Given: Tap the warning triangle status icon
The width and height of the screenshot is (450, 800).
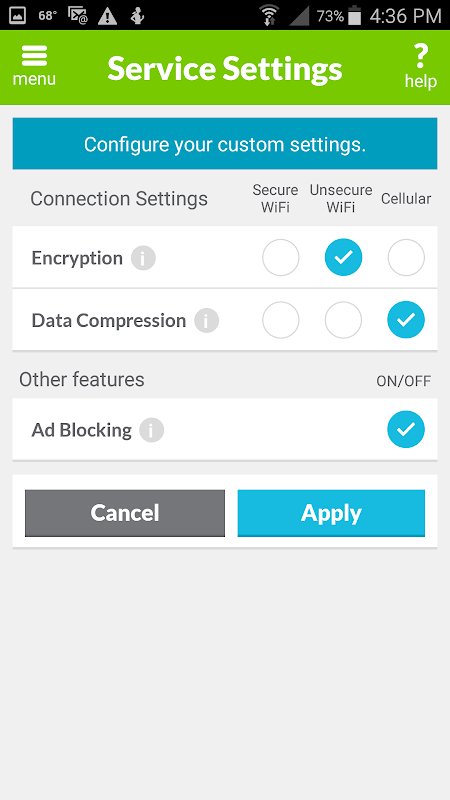Looking at the screenshot, I should pos(107,16).
